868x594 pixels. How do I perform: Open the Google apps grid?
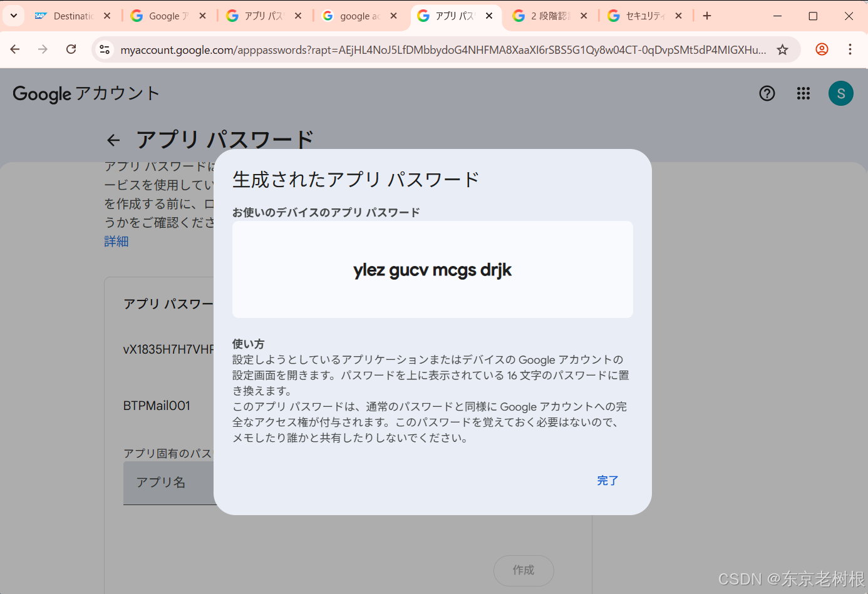[x=803, y=93]
